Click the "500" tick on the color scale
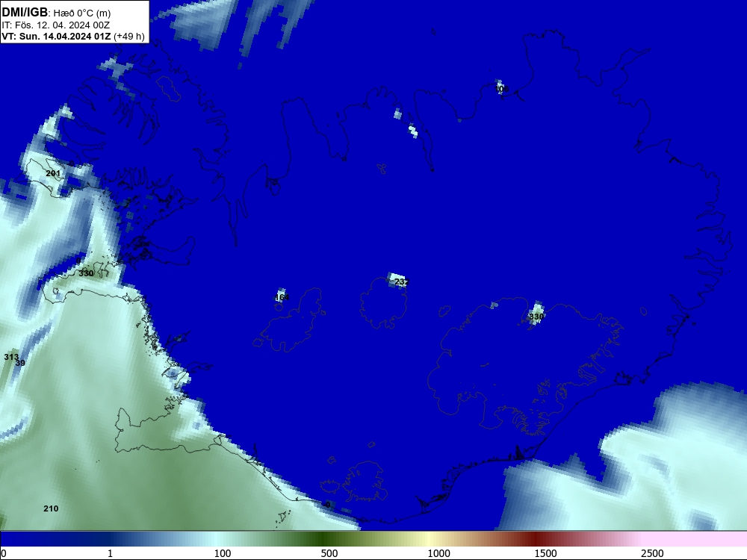 (329, 553)
